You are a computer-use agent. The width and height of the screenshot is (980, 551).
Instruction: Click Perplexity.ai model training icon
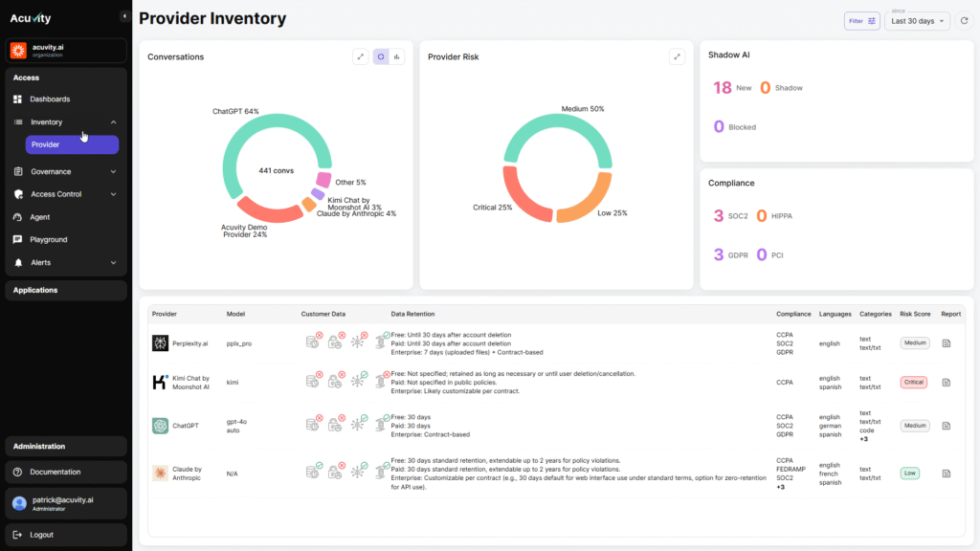(x=358, y=342)
